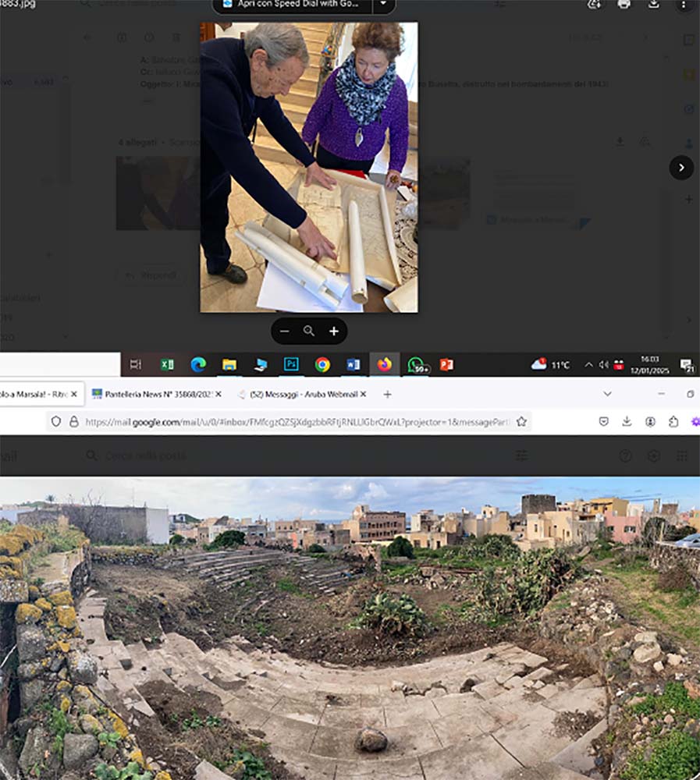Bookmark this page with the star
The width and height of the screenshot is (700, 780).
[x=521, y=422]
